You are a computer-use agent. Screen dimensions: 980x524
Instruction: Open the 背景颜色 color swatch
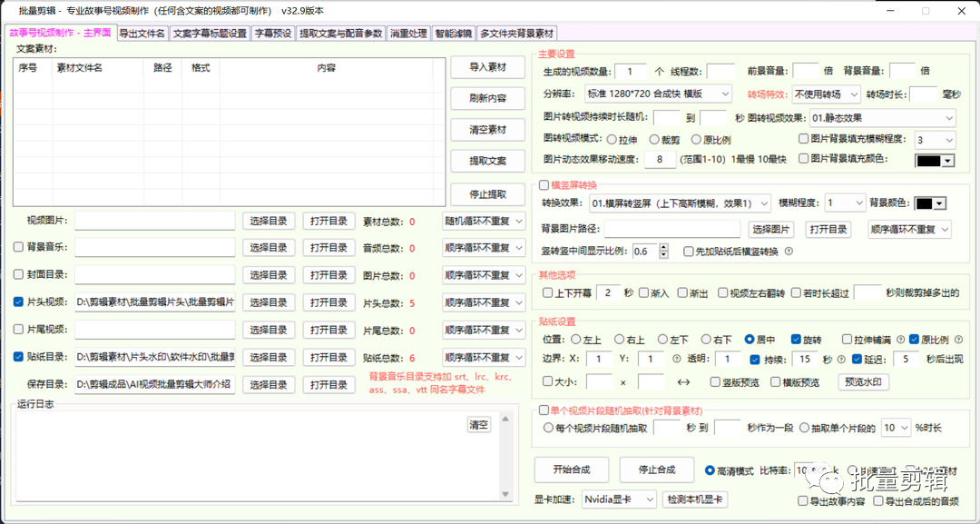[930, 203]
